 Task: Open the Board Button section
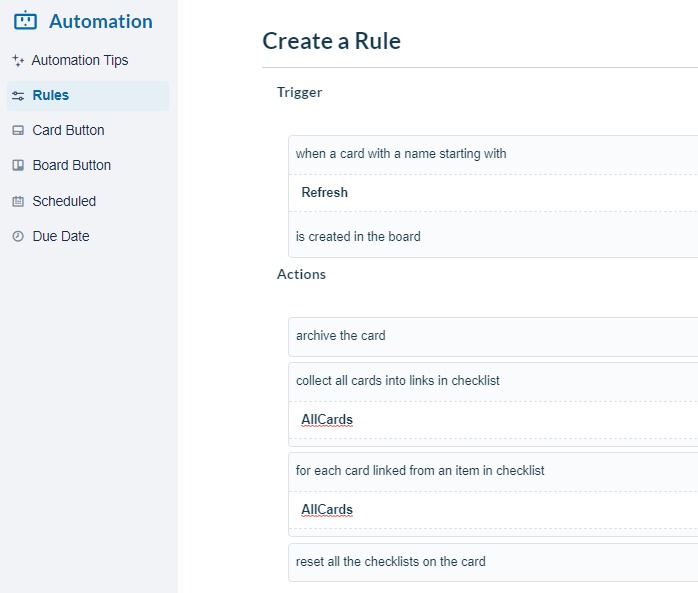pos(72,166)
